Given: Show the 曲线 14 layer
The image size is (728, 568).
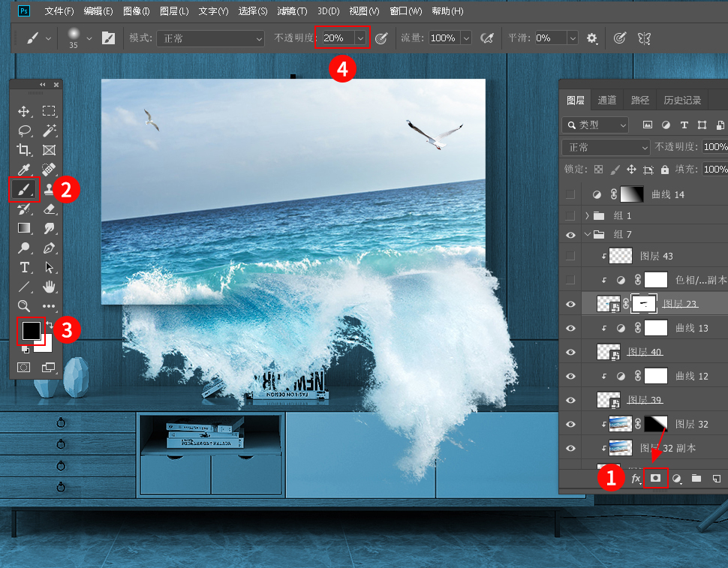Looking at the screenshot, I should click(x=570, y=194).
